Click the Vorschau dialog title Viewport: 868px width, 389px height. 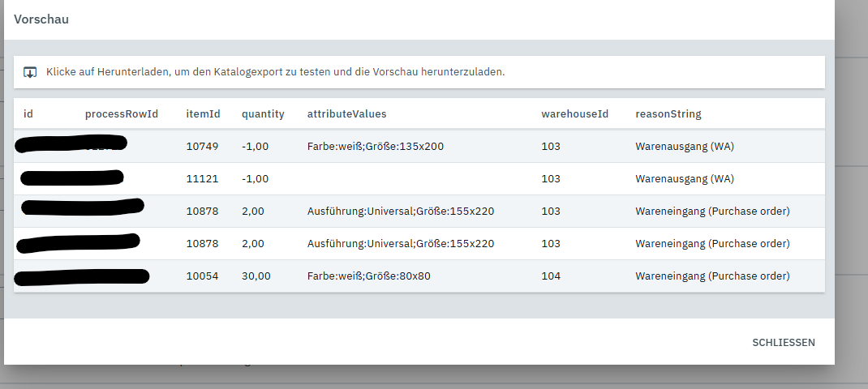(41, 19)
